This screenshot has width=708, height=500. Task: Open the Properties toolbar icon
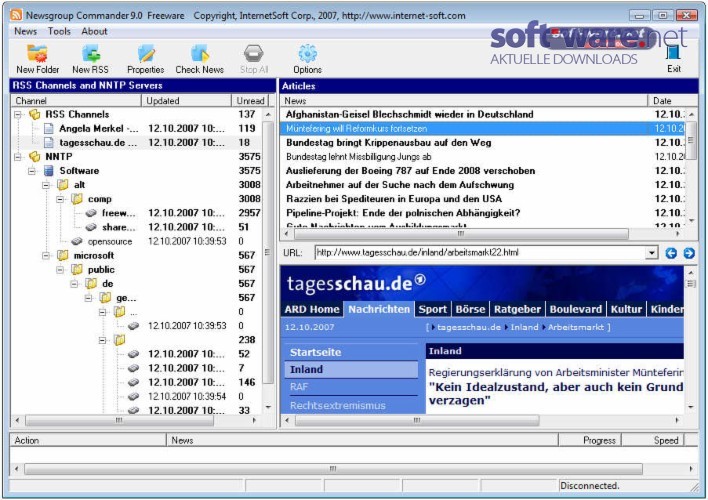[146, 53]
